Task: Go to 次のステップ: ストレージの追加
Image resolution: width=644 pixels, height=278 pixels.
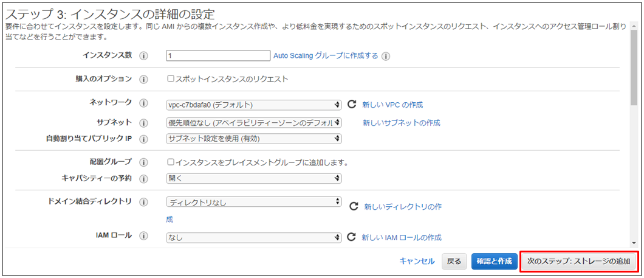Action: click(578, 261)
